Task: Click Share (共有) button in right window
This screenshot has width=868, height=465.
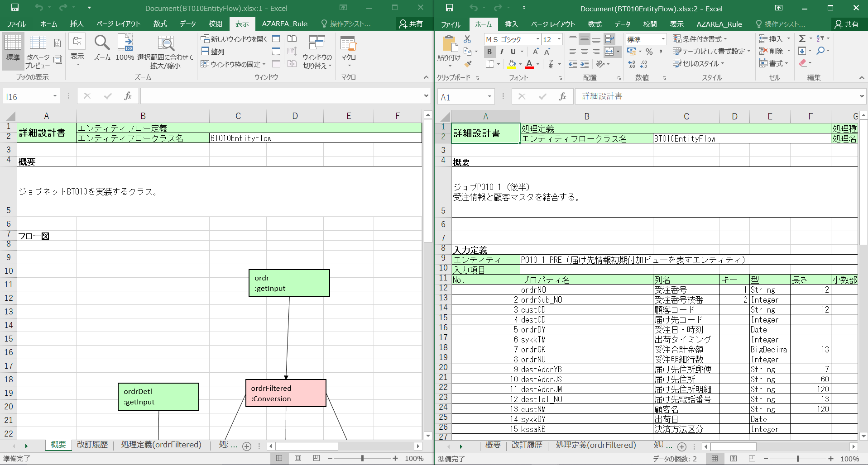Action: 846,24
